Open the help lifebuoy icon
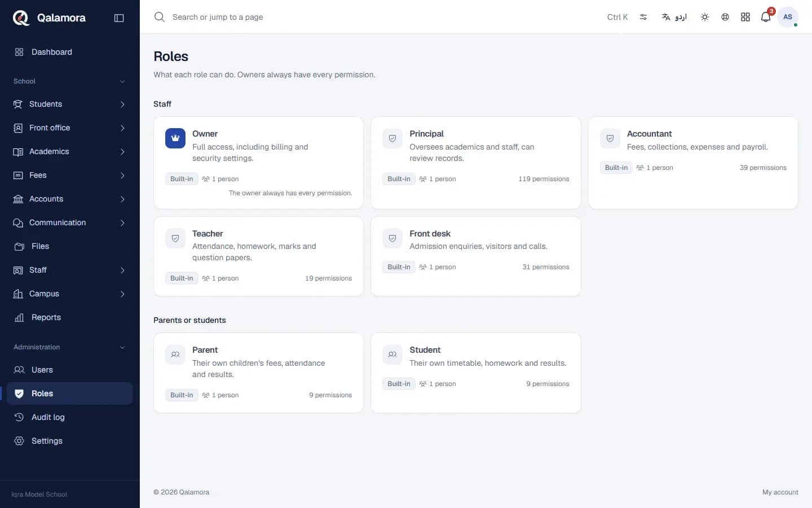Screen dimensions: 812x508 725,17
